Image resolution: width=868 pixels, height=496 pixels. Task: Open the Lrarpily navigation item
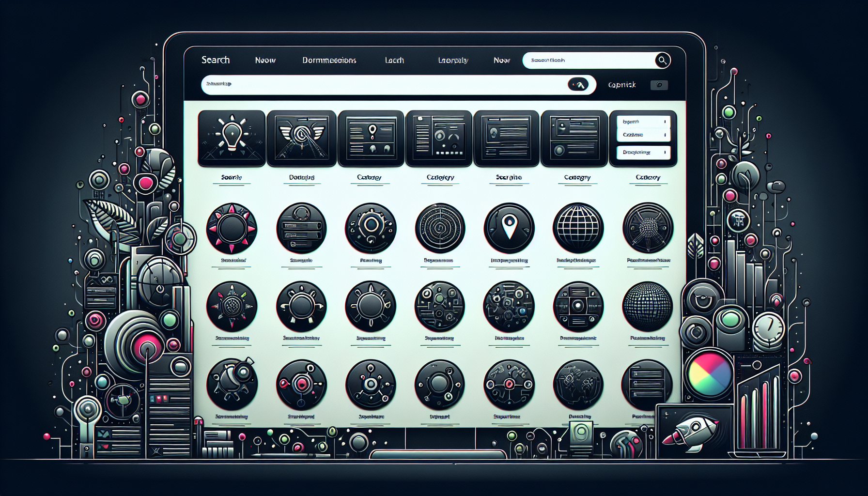(x=453, y=60)
